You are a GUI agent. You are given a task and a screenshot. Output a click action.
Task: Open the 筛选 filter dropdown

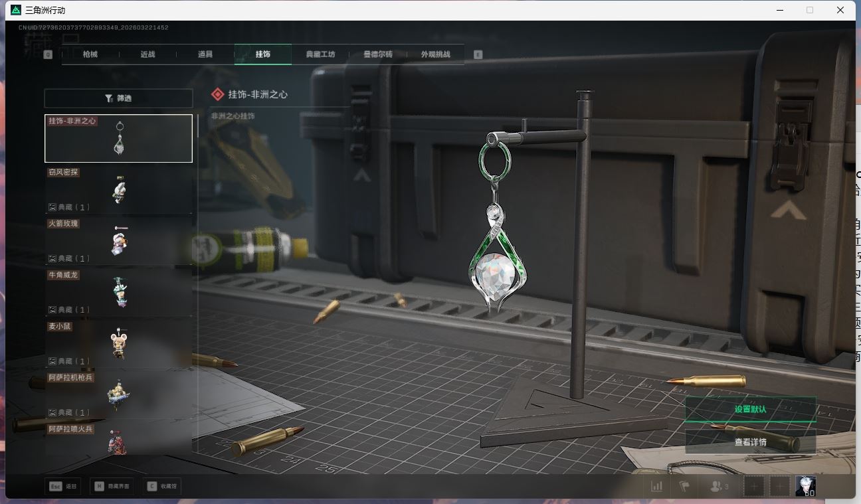118,98
